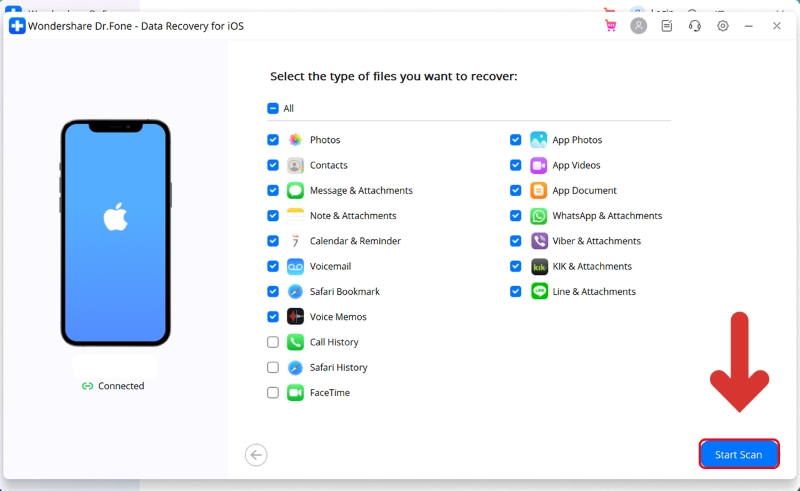Check the FaceTime checkbox
800x491 pixels.
[x=273, y=393]
